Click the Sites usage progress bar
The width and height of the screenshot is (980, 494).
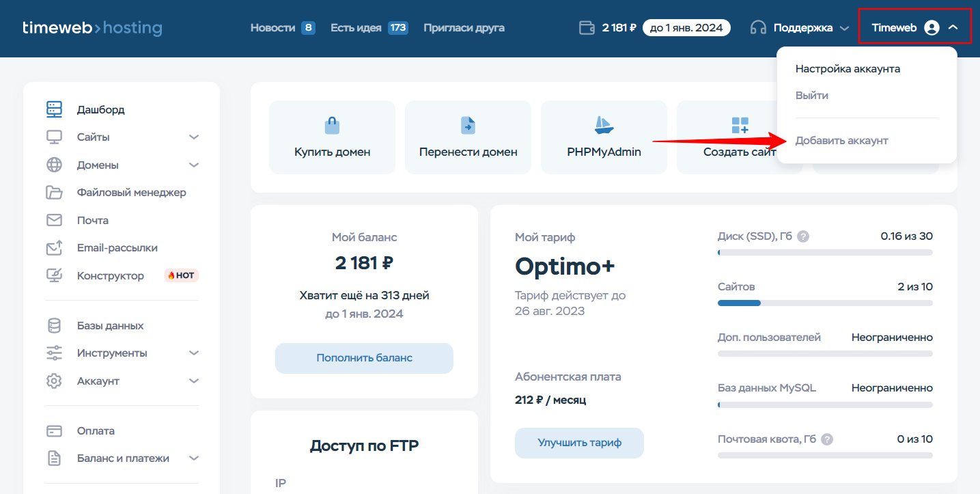824,303
